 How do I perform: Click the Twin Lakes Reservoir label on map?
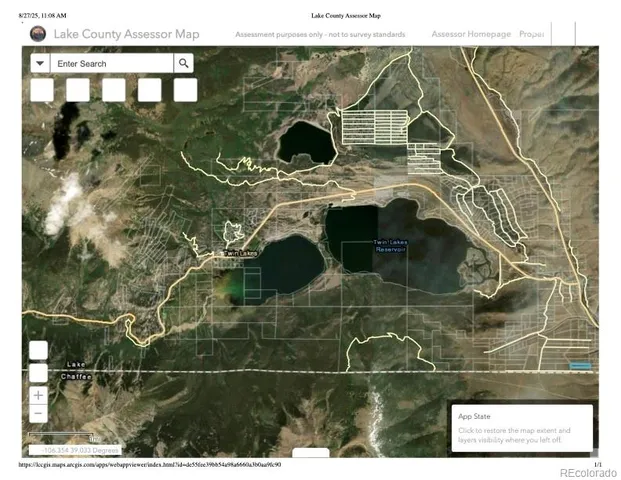point(390,245)
